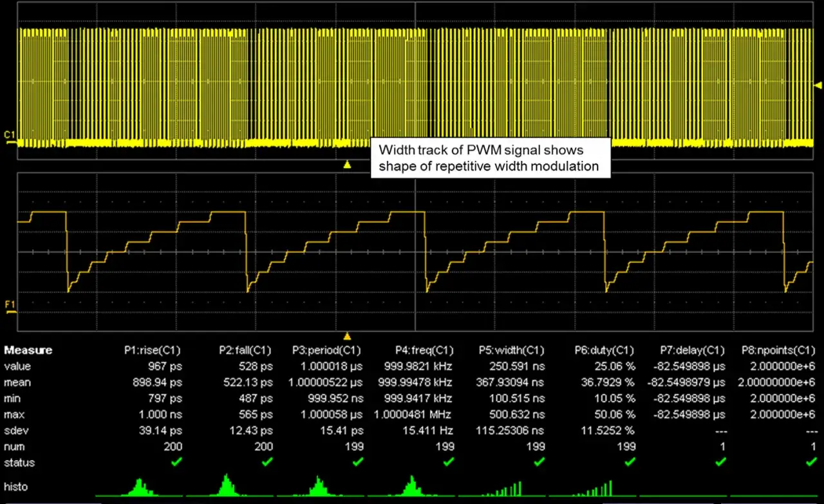
Task: Open the Measure table label
Action: pyautogui.click(x=28, y=351)
